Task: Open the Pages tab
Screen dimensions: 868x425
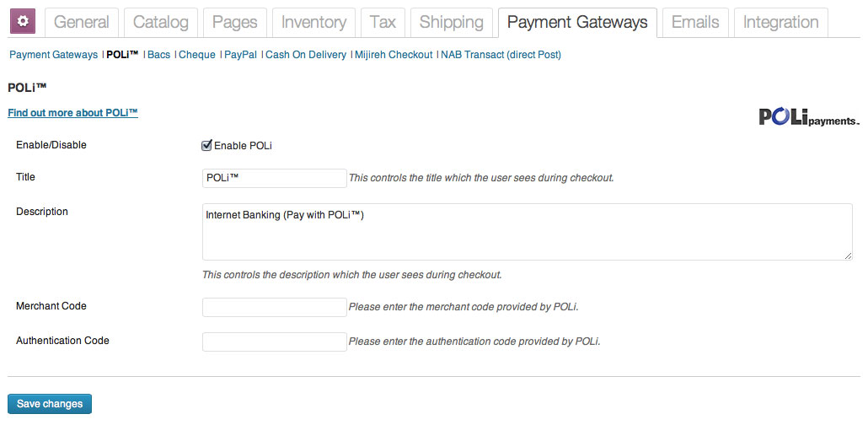Action: [x=235, y=23]
